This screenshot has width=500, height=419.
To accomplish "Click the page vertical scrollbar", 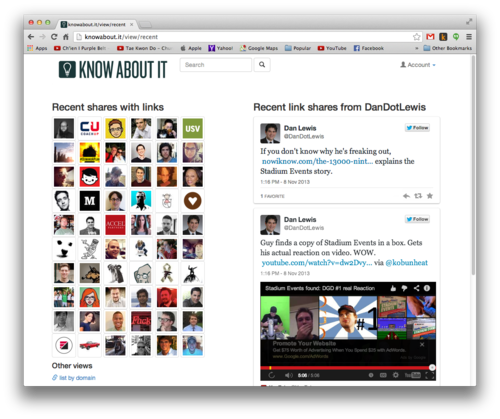I will coord(473,165).
